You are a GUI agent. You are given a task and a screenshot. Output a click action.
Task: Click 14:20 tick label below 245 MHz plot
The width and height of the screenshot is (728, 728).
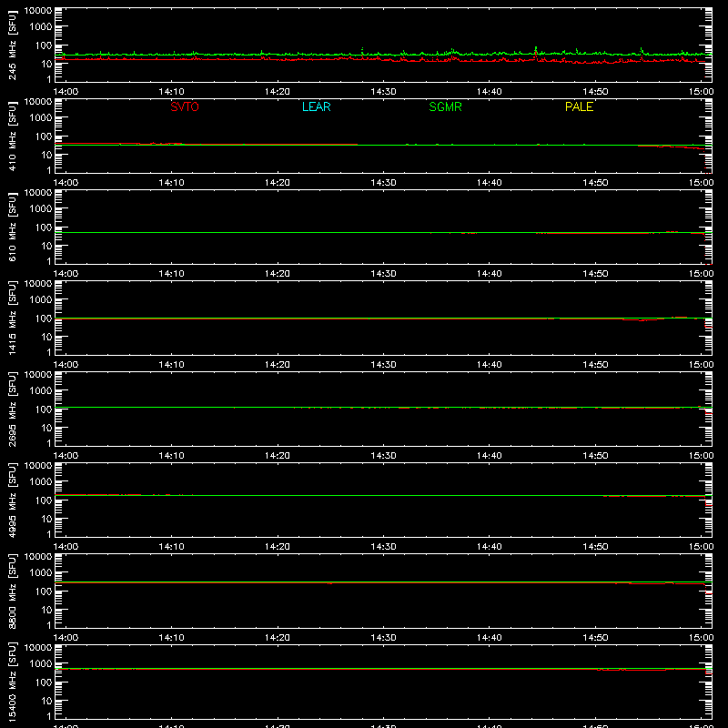[278, 92]
